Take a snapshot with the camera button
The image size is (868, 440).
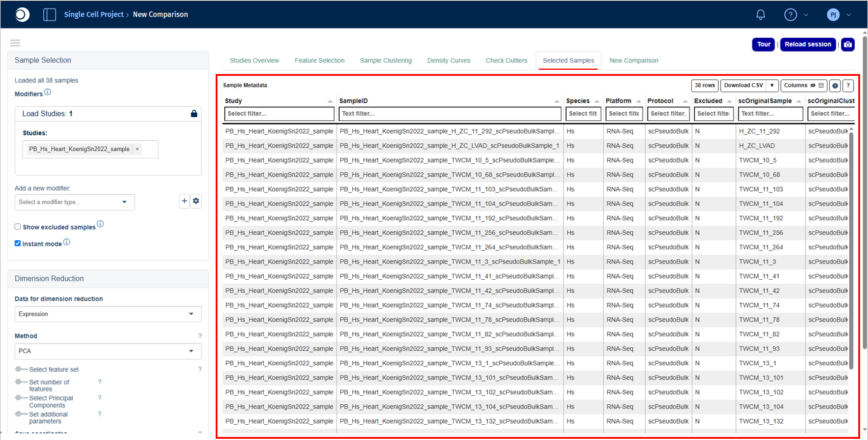[x=848, y=44]
